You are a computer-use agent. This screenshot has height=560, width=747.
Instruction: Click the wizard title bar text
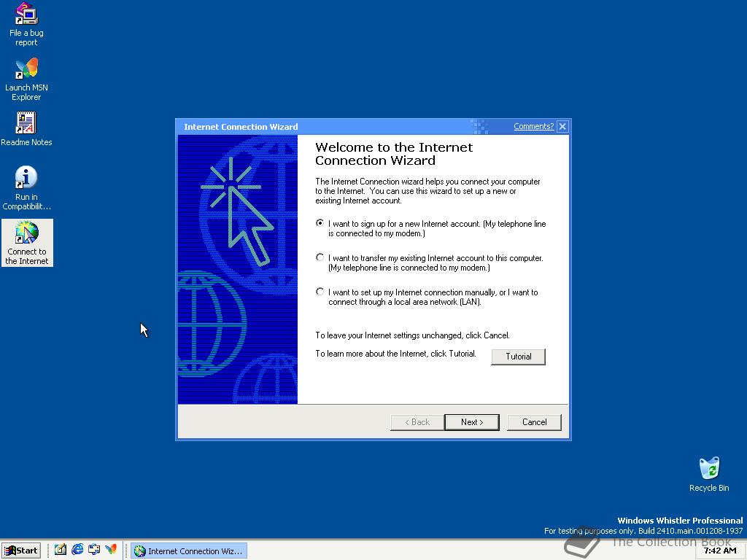241,127
